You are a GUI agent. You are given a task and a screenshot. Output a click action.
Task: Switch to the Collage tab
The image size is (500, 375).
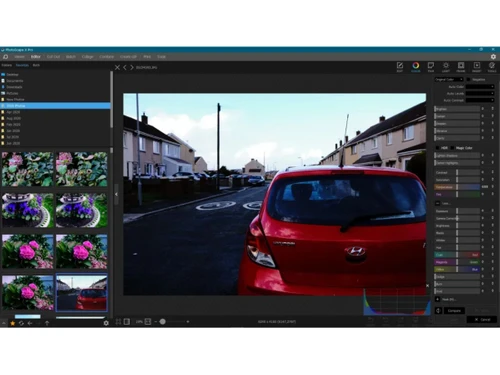(x=87, y=57)
